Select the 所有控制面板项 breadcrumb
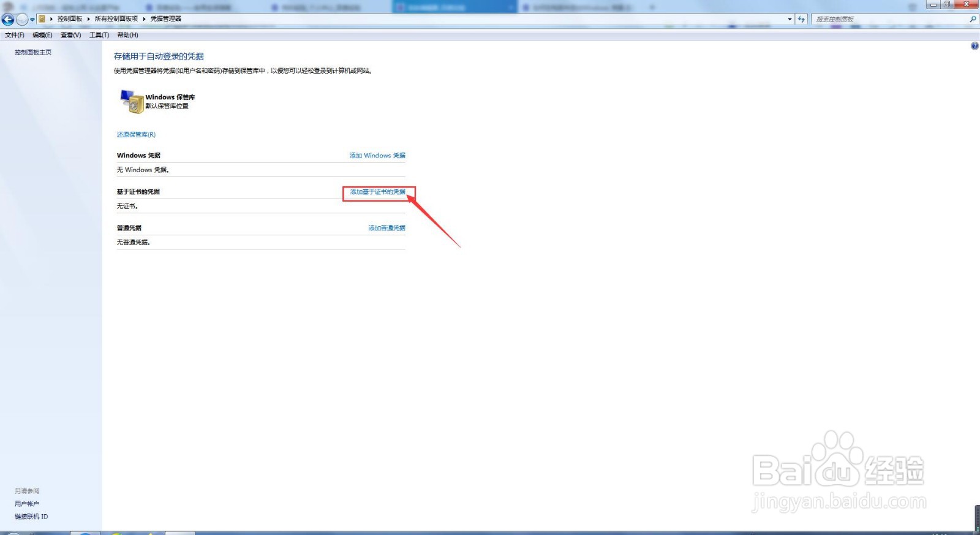980x535 pixels. coord(116,19)
